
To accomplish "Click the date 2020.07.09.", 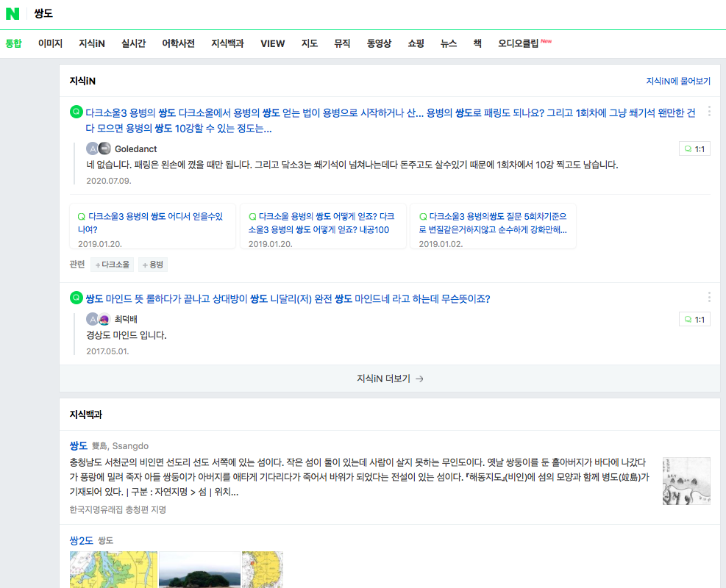I will pyautogui.click(x=109, y=181).
